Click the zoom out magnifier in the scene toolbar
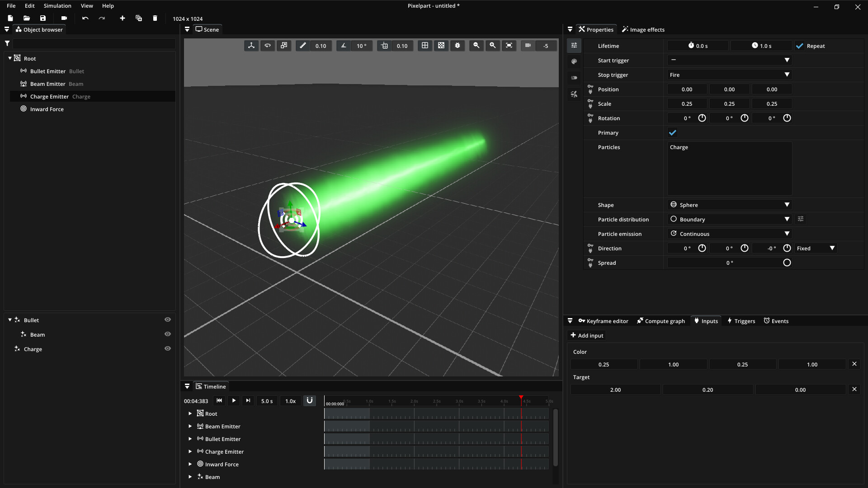The width and height of the screenshot is (868, 488). coord(476,46)
